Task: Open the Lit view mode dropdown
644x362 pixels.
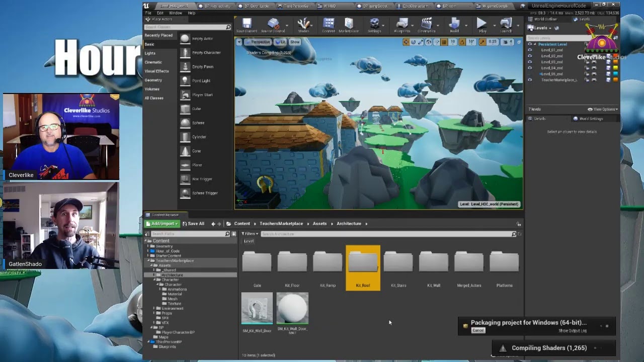Action: pos(281,42)
